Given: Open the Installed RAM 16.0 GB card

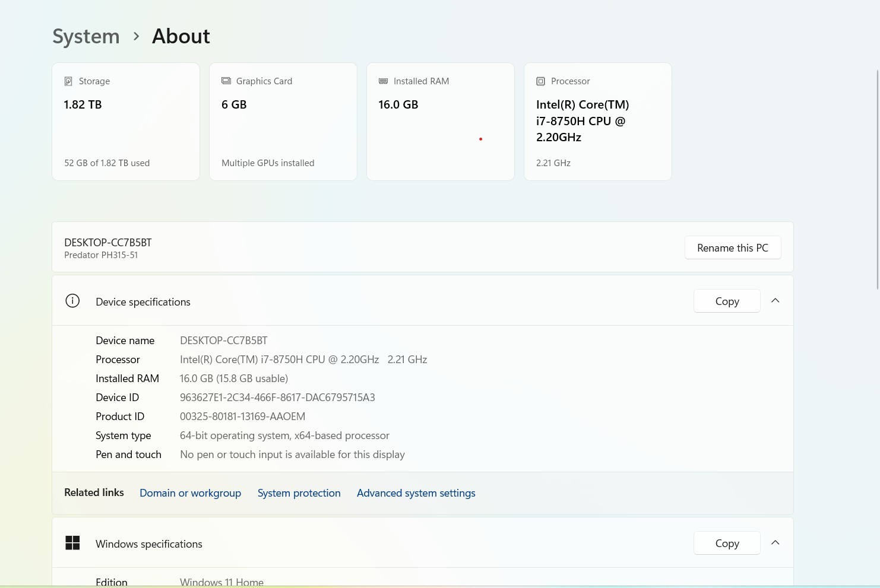Looking at the screenshot, I should pyautogui.click(x=441, y=122).
